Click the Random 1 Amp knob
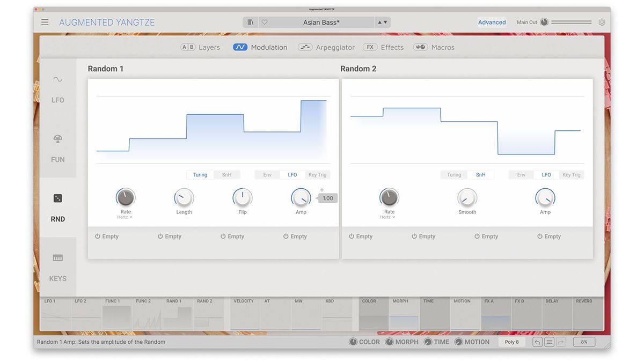Image resolution: width=644 pixels, height=362 pixels. pyautogui.click(x=301, y=198)
